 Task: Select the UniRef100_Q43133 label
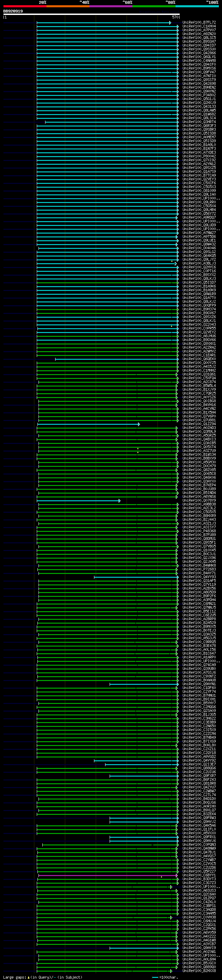[199, 107]
